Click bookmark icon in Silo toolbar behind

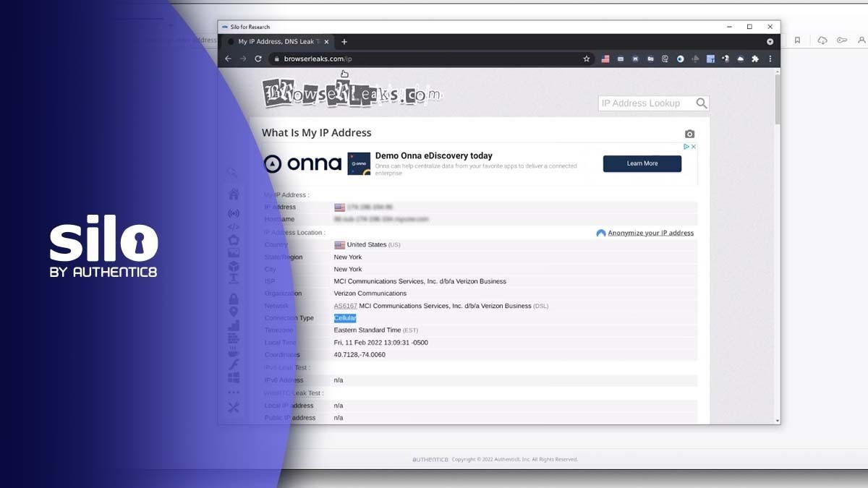pos(798,40)
